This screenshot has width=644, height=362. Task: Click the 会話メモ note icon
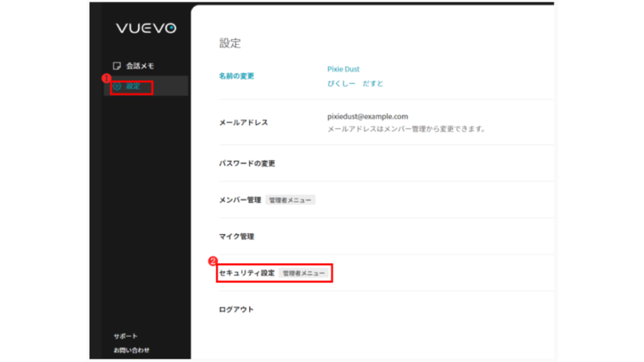pyautogui.click(x=116, y=66)
